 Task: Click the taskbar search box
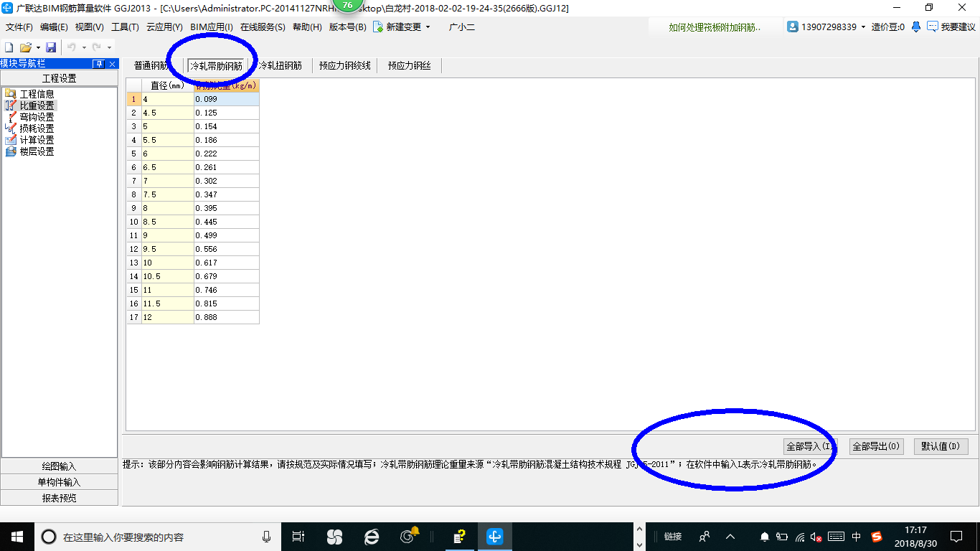pyautogui.click(x=158, y=537)
